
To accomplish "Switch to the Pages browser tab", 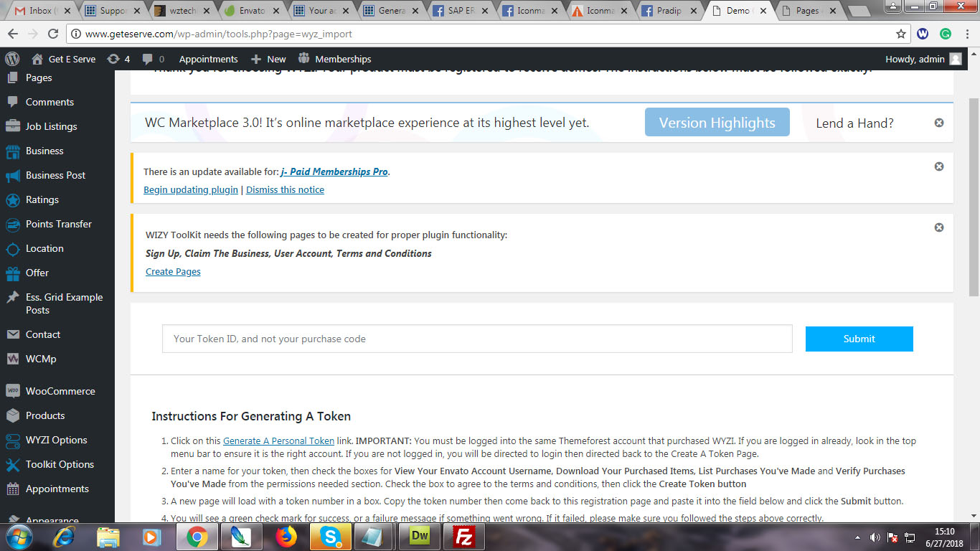I will pyautogui.click(x=807, y=11).
